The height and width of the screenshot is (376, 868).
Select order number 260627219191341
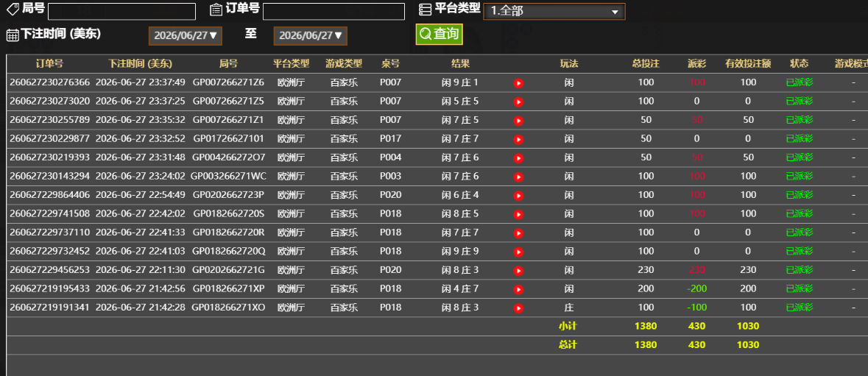tap(50, 308)
